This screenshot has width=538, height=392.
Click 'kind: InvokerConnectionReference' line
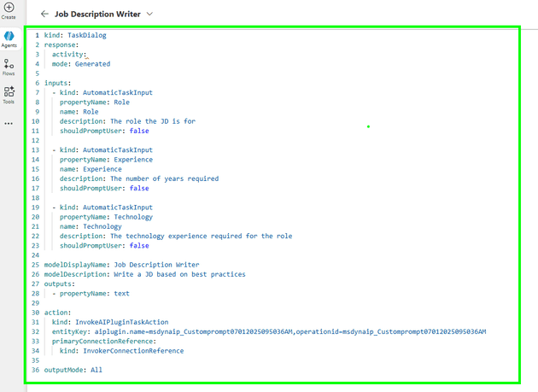point(122,351)
